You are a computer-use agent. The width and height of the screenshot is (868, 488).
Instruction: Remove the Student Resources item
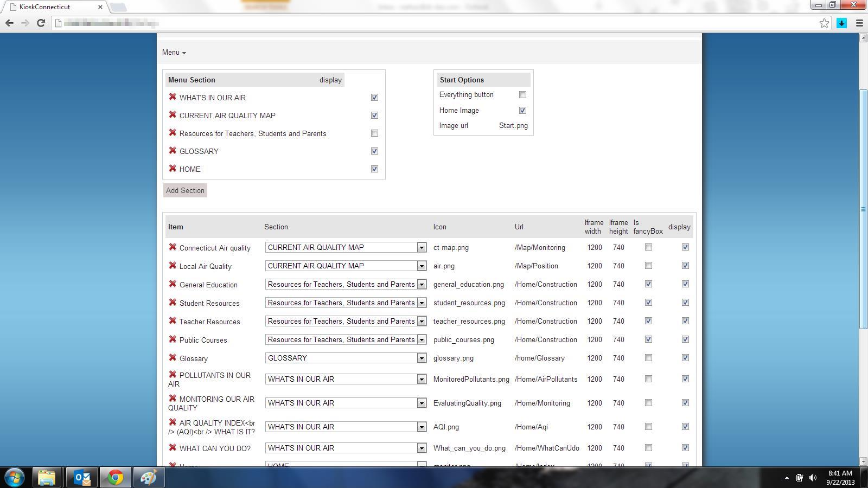coord(173,303)
